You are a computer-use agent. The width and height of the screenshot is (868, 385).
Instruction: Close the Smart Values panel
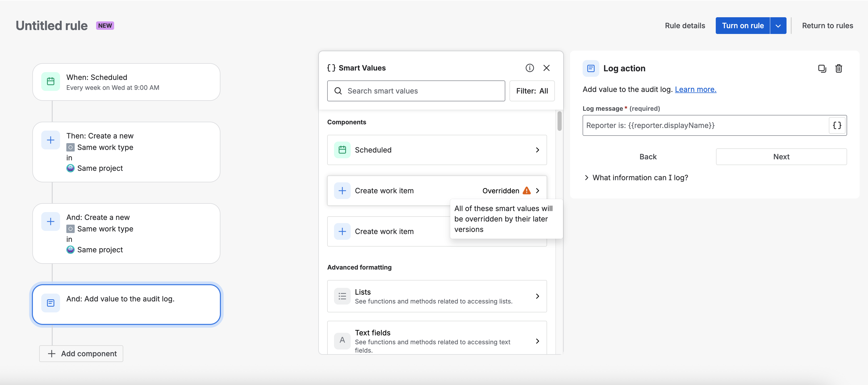click(x=546, y=68)
